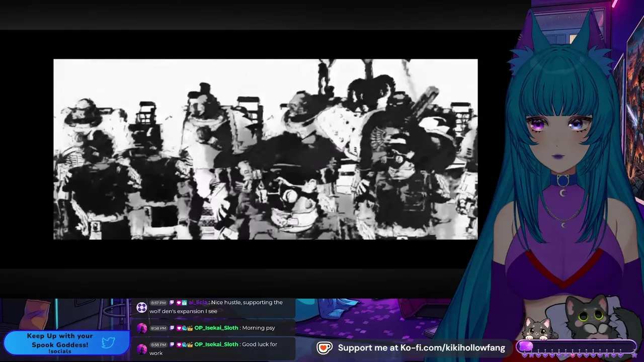Viewport: 644px width, 362px height.
Task: Click the Twitter bird icon in socials banner
Action: click(x=108, y=343)
